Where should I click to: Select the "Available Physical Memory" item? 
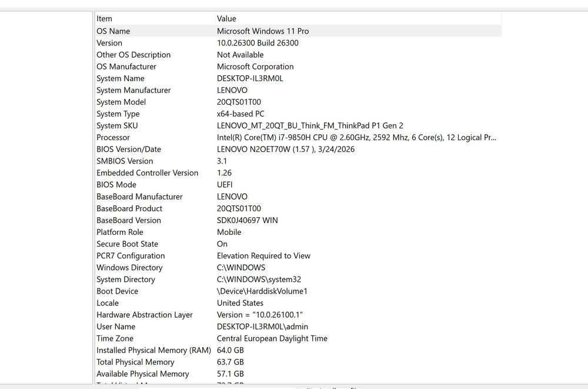point(142,374)
